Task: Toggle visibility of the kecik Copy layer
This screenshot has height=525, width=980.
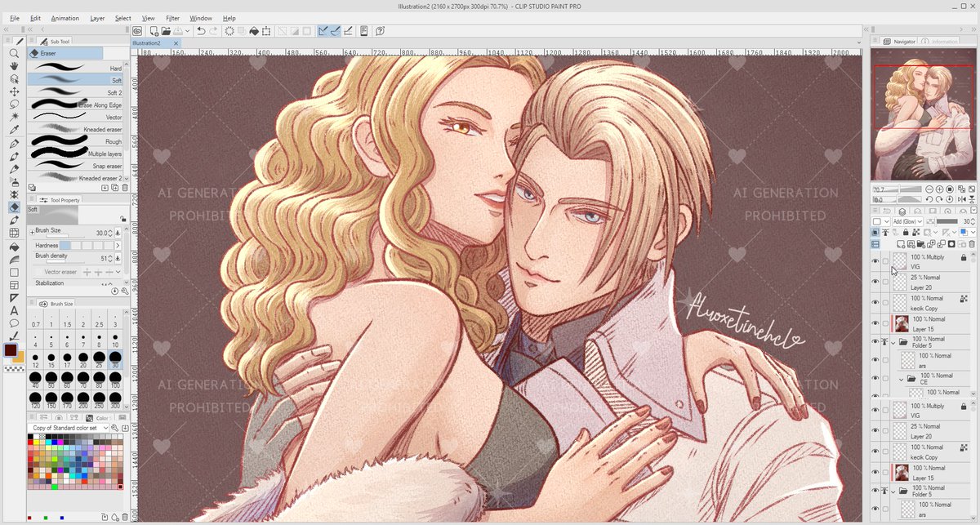Action: (x=874, y=300)
